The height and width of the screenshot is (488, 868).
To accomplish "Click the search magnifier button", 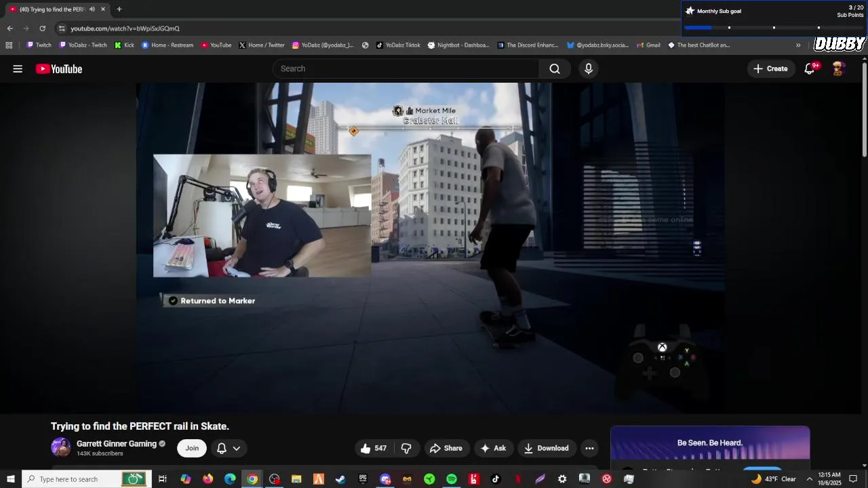I will [555, 68].
